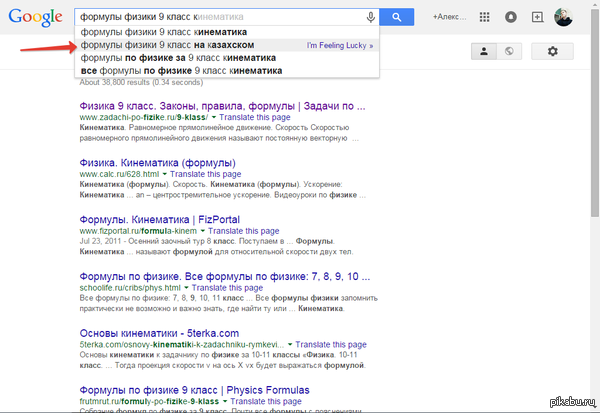Click the share plus box icon
600x413 pixels.
point(537,17)
